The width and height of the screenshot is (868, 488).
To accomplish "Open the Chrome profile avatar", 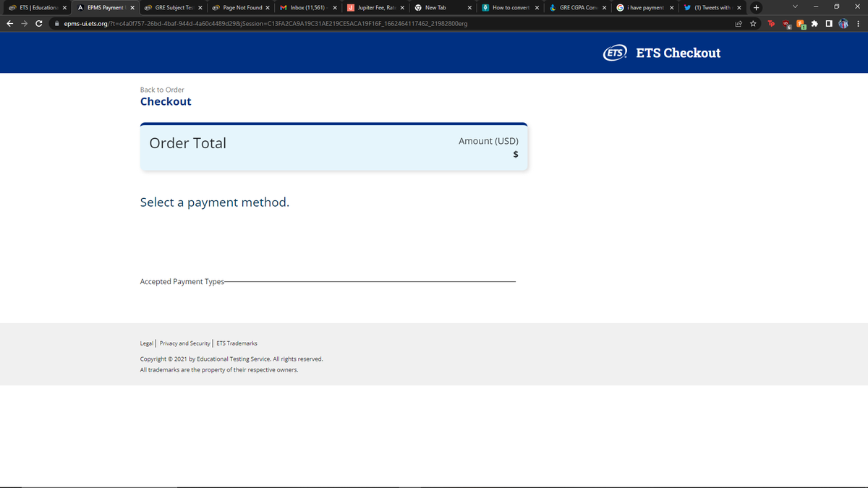I will click(x=843, y=24).
